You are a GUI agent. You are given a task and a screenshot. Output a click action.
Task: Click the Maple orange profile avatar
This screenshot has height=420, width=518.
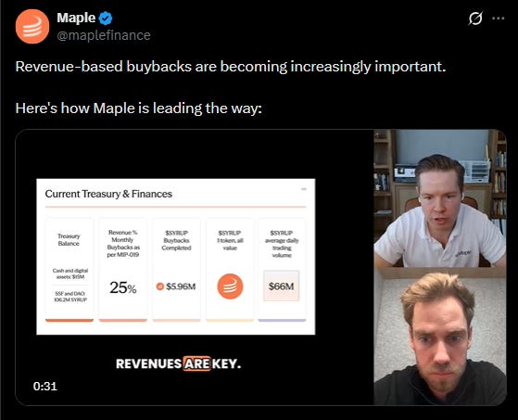pyautogui.click(x=32, y=27)
